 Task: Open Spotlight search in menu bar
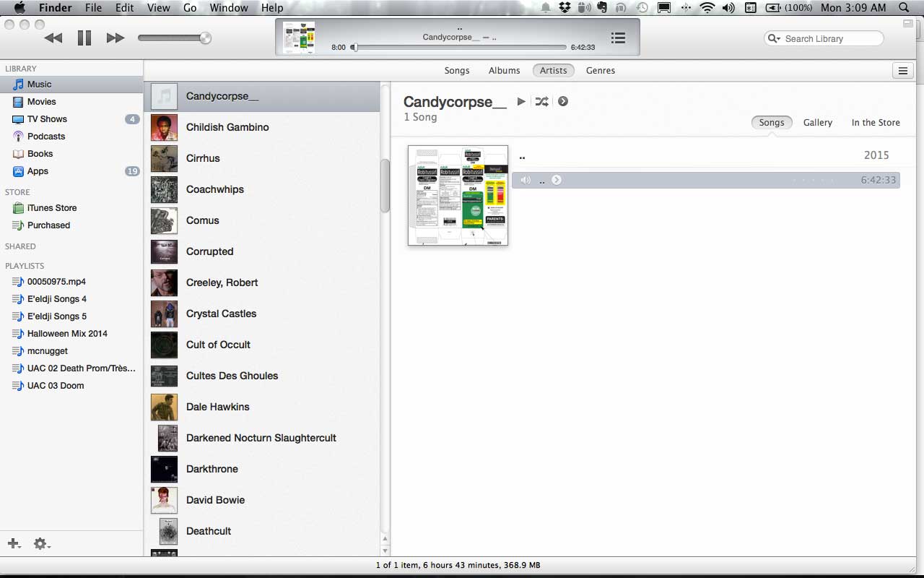click(904, 8)
